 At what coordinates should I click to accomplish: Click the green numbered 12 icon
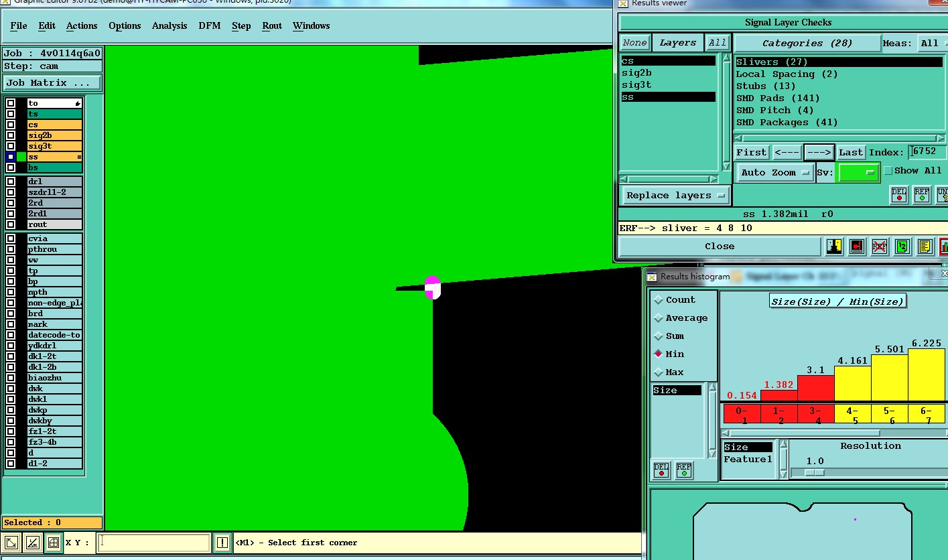(902, 247)
